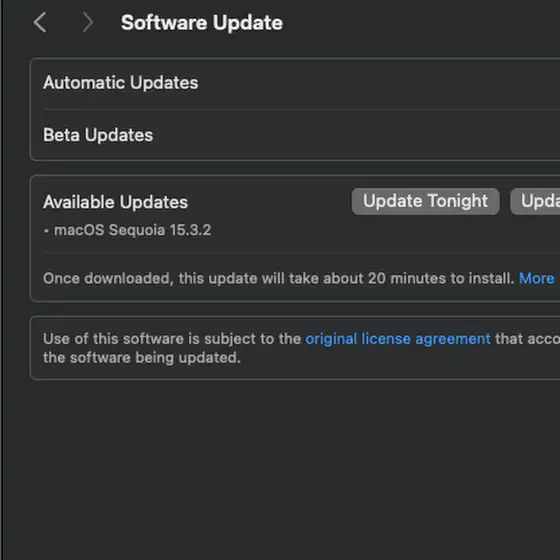Image resolution: width=560 pixels, height=560 pixels.
Task: Go back with the left chevron arrow
Action: 40,22
